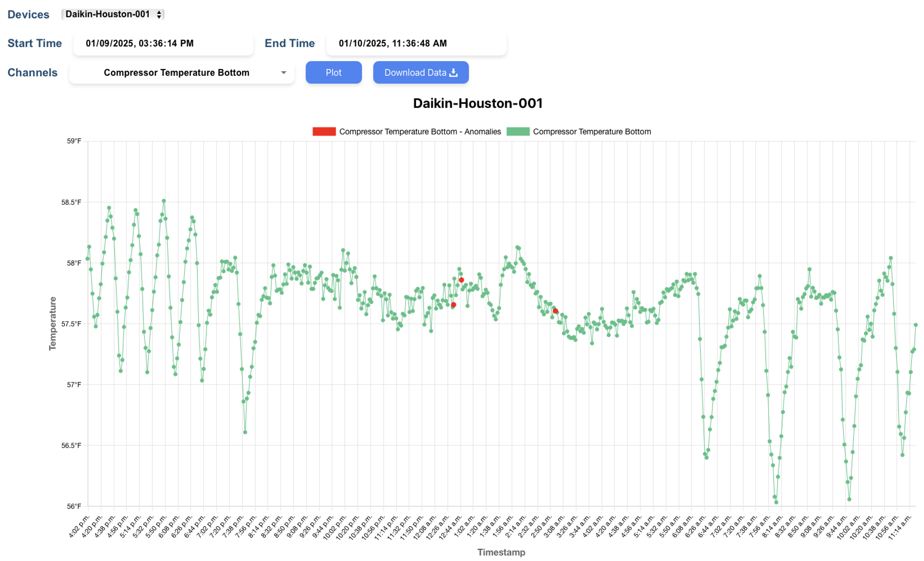Click the first red anomaly point on chart
The height and width of the screenshot is (561, 924).
tap(454, 304)
